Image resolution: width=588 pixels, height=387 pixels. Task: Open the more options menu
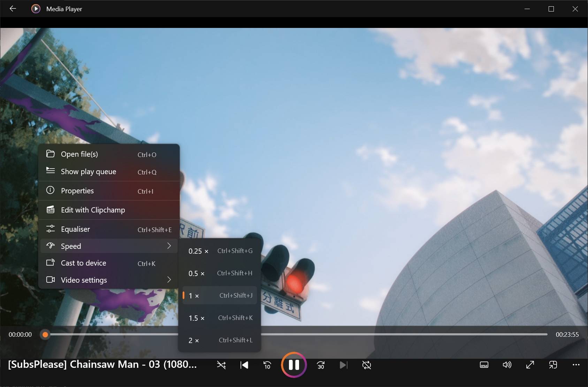click(x=577, y=365)
